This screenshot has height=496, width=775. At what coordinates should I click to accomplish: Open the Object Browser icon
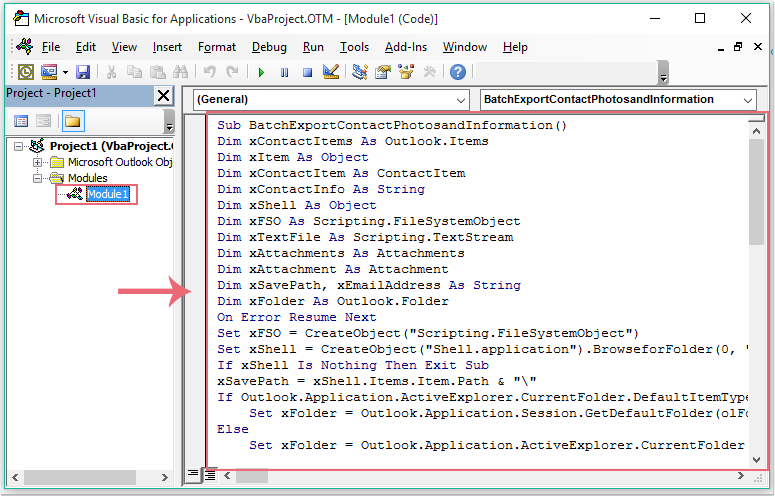click(x=406, y=72)
